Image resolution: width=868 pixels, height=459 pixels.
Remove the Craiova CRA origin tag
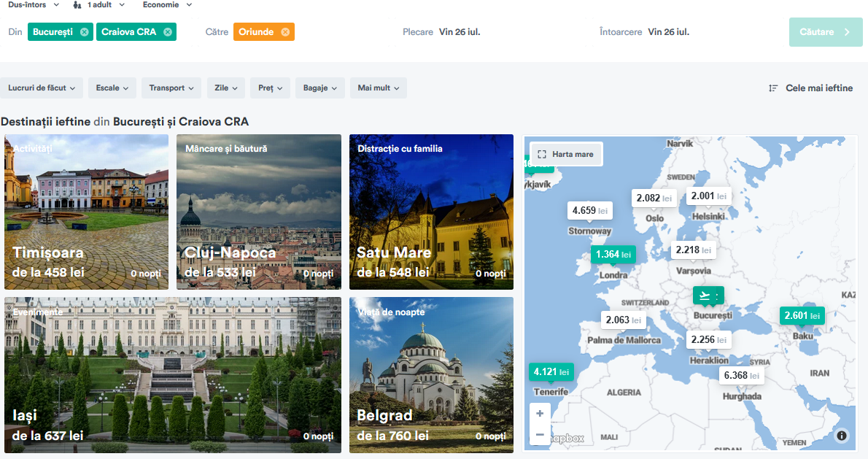coord(168,32)
